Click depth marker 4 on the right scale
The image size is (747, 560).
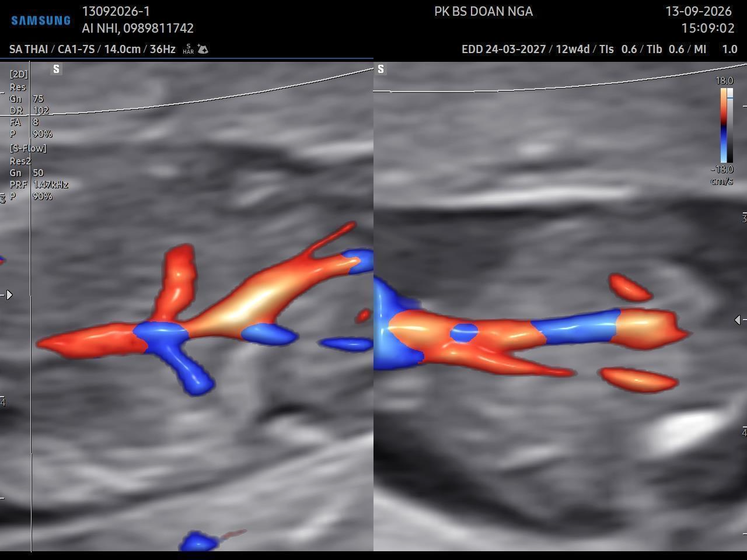click(744, 432)
